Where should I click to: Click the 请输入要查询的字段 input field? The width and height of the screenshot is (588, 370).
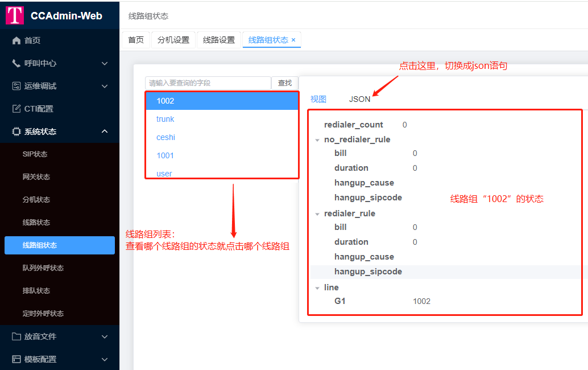click(205, 83)
